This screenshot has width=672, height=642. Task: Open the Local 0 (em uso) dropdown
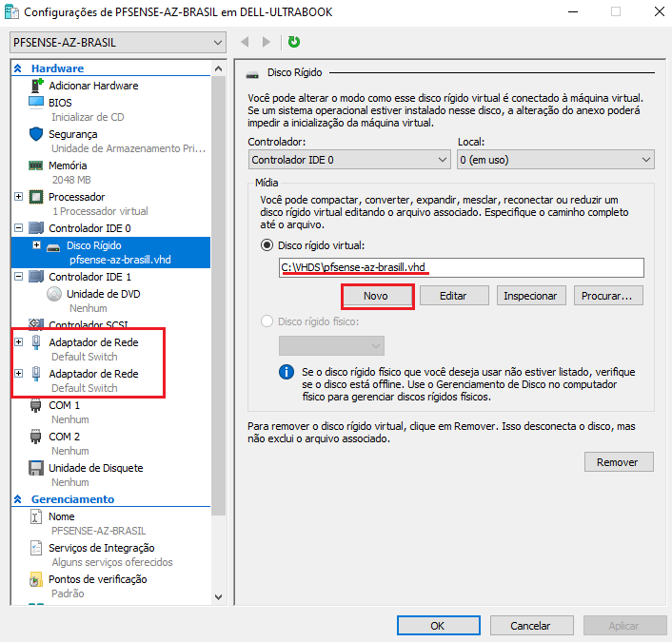(x=556, y=160)
